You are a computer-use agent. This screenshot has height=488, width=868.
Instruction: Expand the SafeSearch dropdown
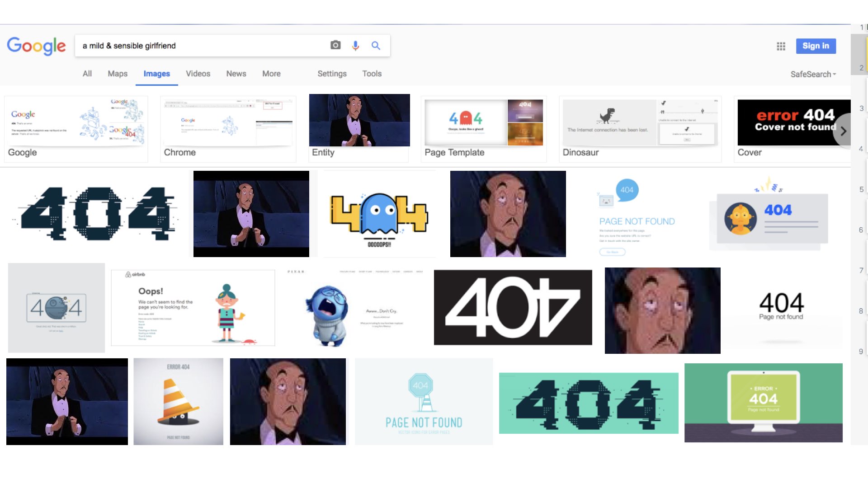pos(813,74)
